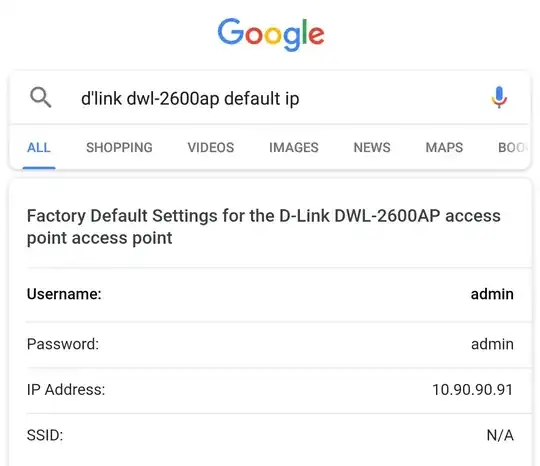Click the Password label

[63, 344]
